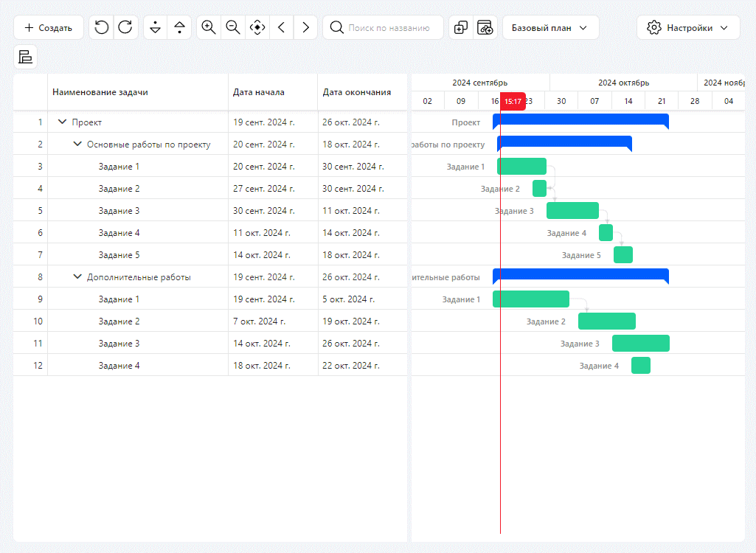Screen dimensions: 756x553
Task: Zoom out the Gantt chart
Action: point(233,27)
